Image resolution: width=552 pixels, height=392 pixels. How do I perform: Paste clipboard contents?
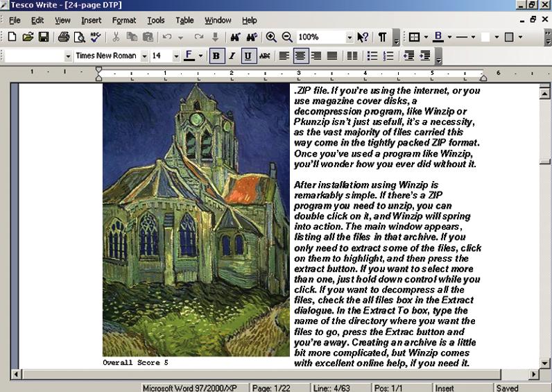click(148, 37)
